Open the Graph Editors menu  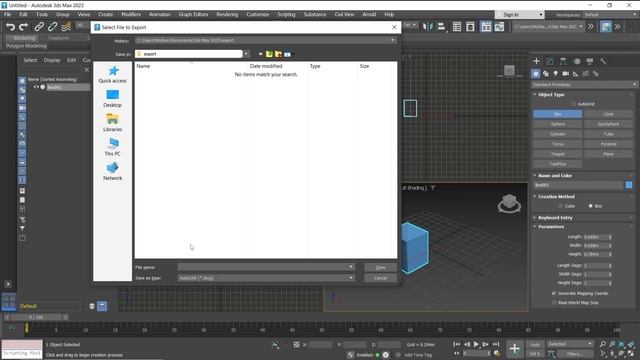click(193, 14)
